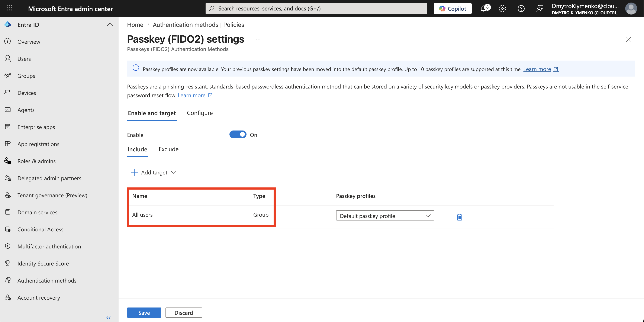The image size is (644, 322).
Task: Go to Home breadcrumb link
Action: point(135,25)
